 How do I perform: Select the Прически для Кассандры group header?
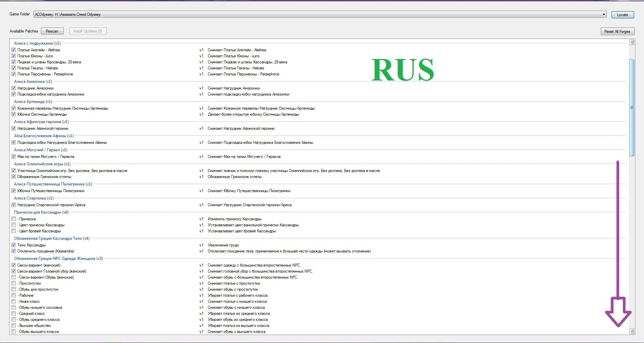pos(41,212)
